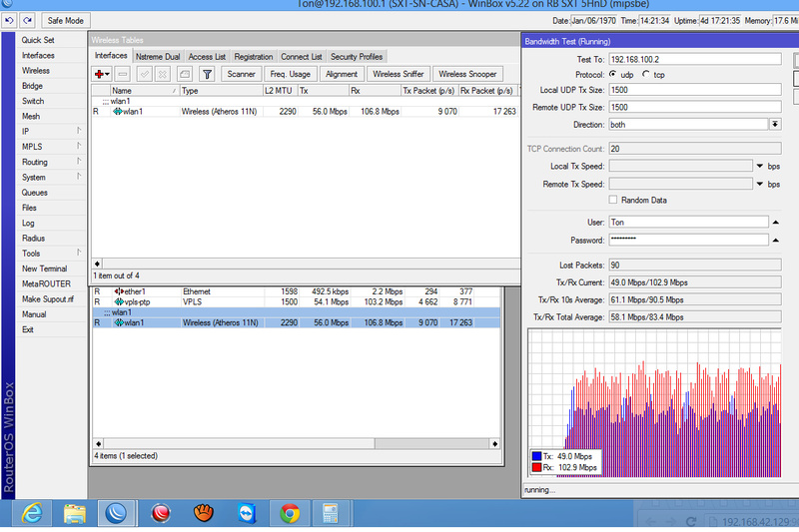Click the Comment toolbar icon
799x532 pixels.
(x=185, y=74)
